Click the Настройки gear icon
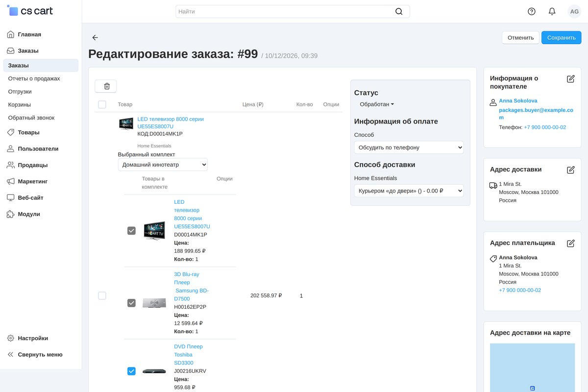This screenshot has width=588, height=392. (x=11, y=338)
